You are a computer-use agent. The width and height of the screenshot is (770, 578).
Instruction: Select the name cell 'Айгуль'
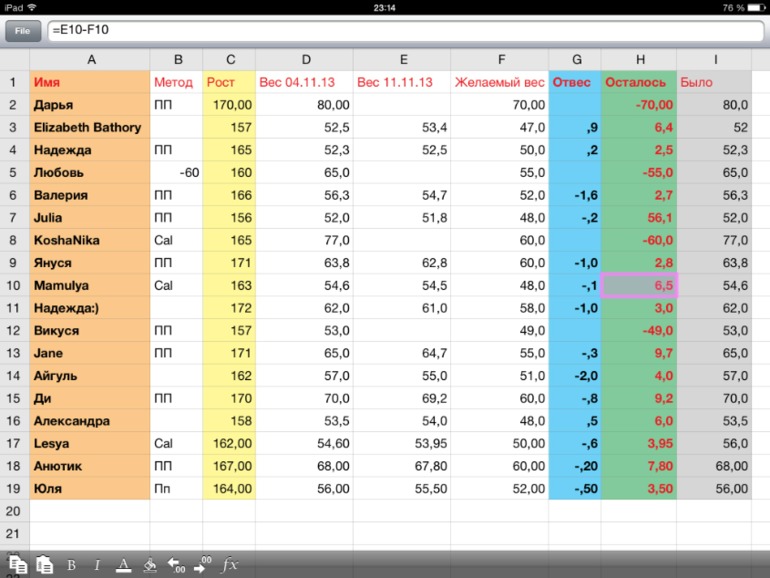[90, 376]
